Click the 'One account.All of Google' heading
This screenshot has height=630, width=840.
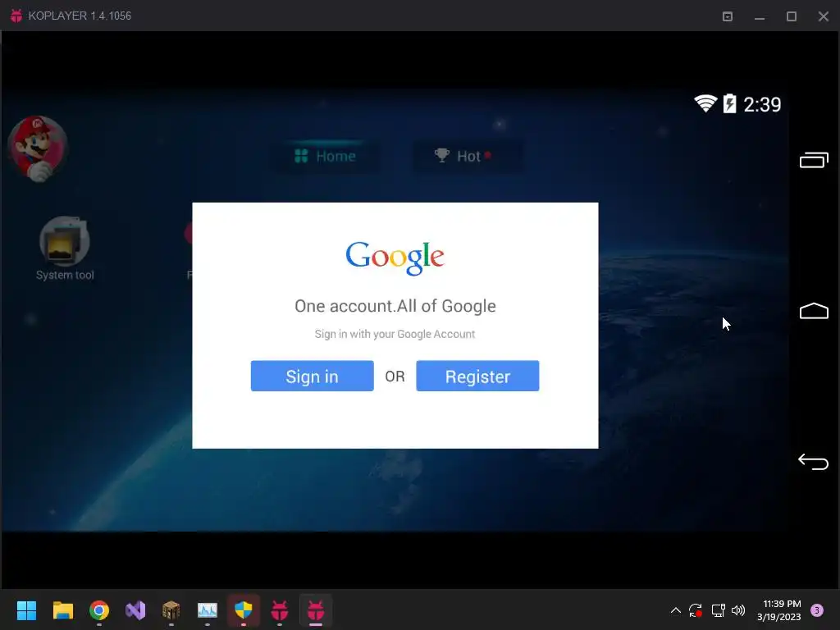(395, 306)
